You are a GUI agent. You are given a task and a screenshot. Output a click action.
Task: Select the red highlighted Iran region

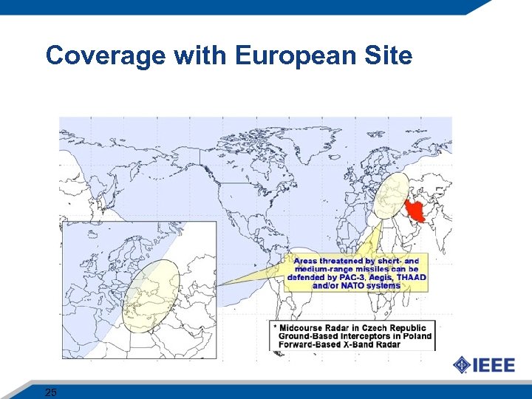[x=415, y=211]
